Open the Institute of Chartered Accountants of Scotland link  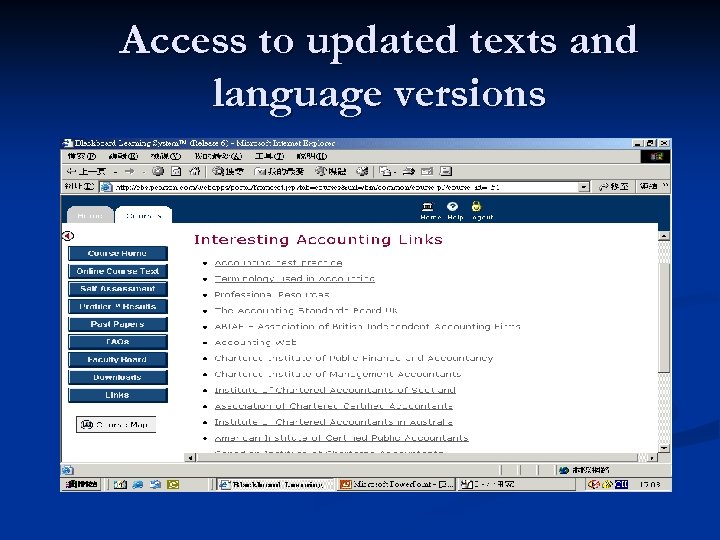point(335,390)
